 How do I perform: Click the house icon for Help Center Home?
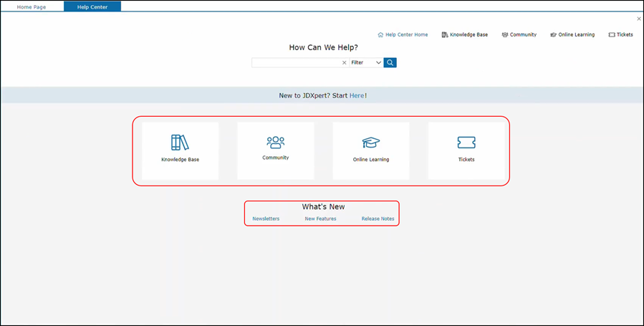pyautogui.click(x=380, y=34)
